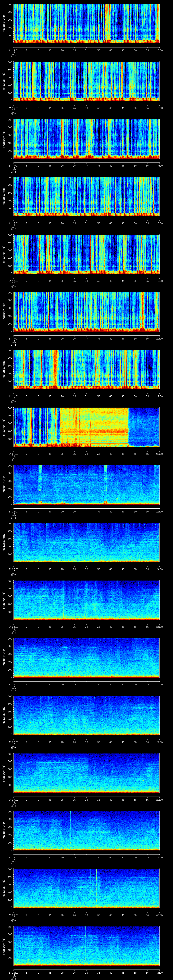Click the 25:00 end time label

(159, 627)
